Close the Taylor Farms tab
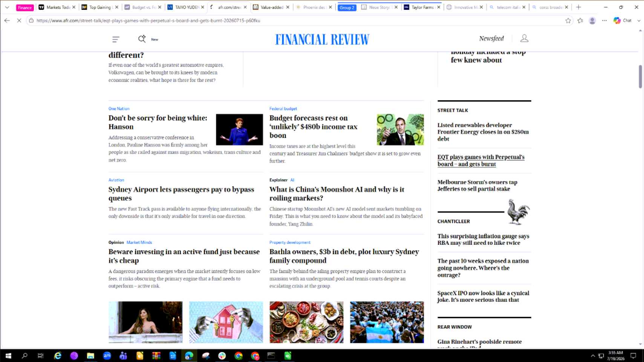644x362 pixels. tap(439, 7)
